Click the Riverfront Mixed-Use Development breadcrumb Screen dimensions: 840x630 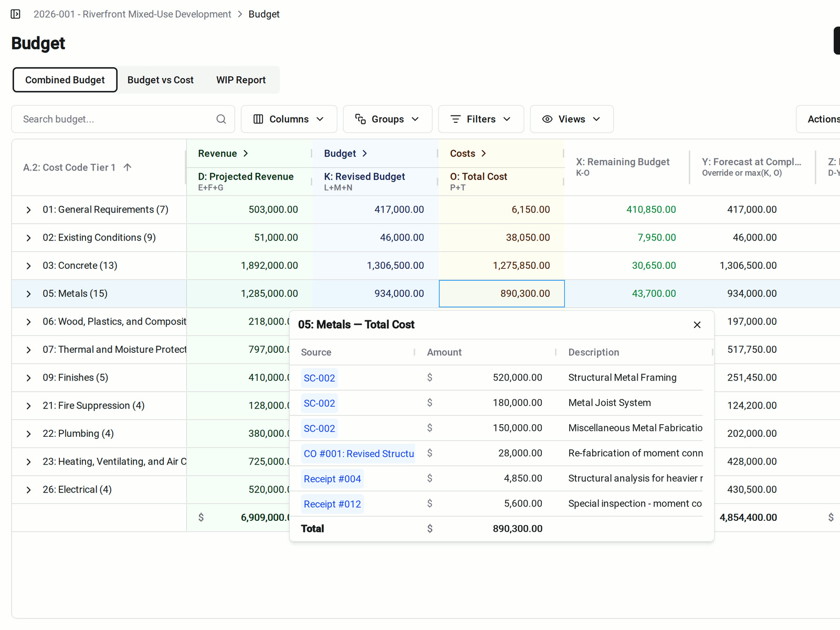pyautogui.click(x=132, y=14)
